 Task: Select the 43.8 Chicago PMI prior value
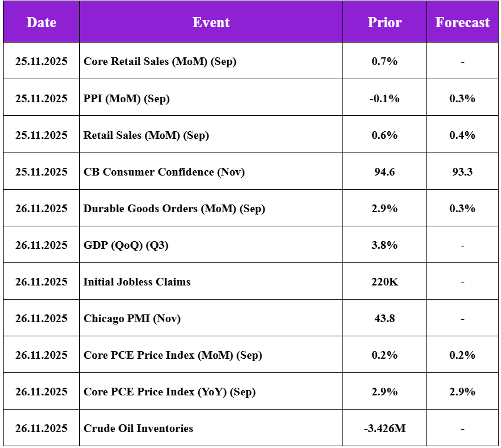click(x=384, y=319)
